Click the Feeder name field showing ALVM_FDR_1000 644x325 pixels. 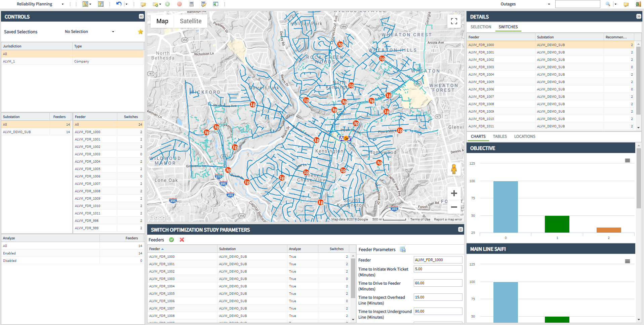(x=438, y=260)
